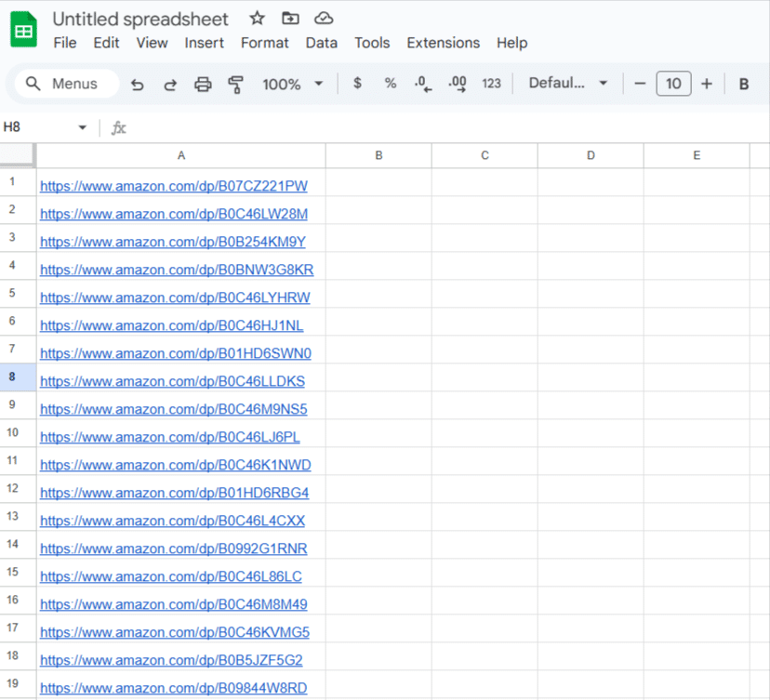The height and width of the screenshot is (700, 770).
Task: Open the Name box dropdown arrow
Action: [82, 127]
